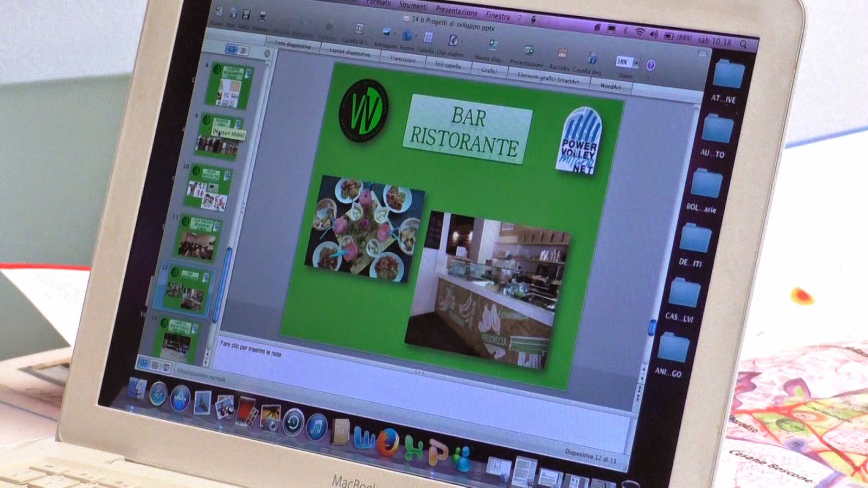
Task: Open Microsoft Word from the Dock
Action: coord(366,436)
